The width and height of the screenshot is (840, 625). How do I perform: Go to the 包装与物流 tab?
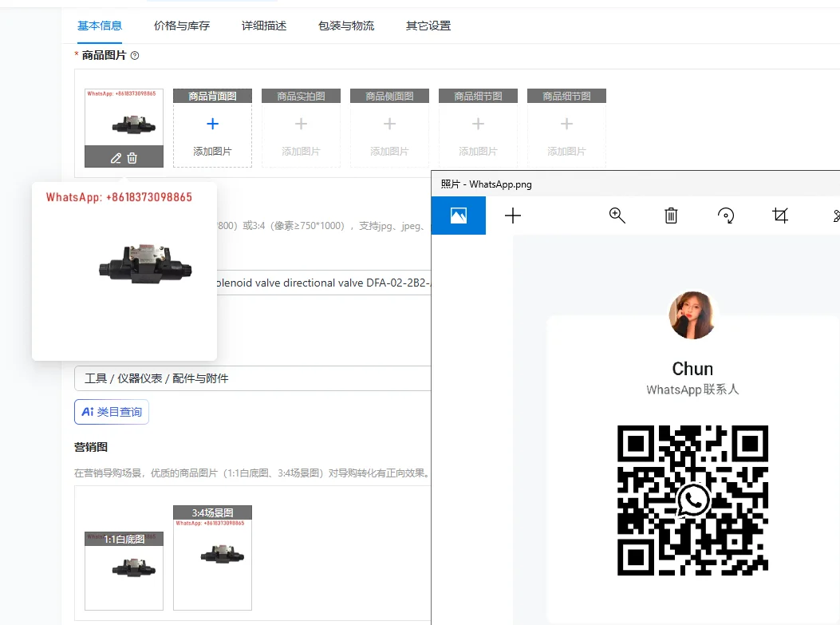(346, 26)
